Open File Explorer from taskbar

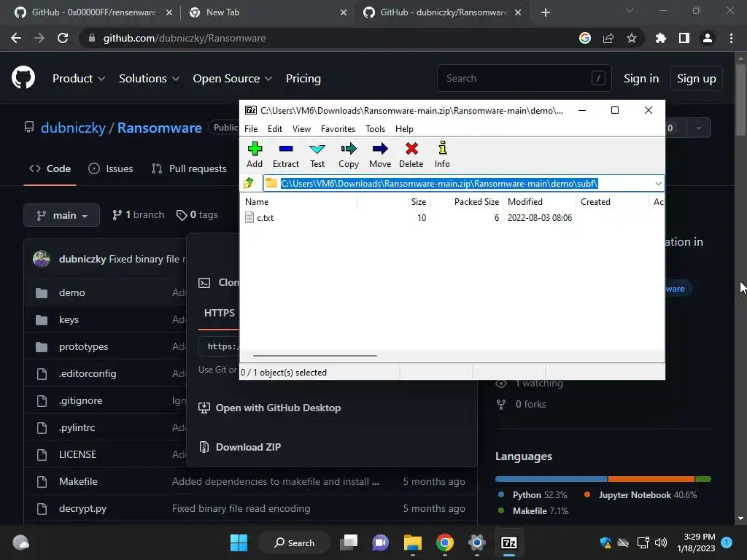413,542
